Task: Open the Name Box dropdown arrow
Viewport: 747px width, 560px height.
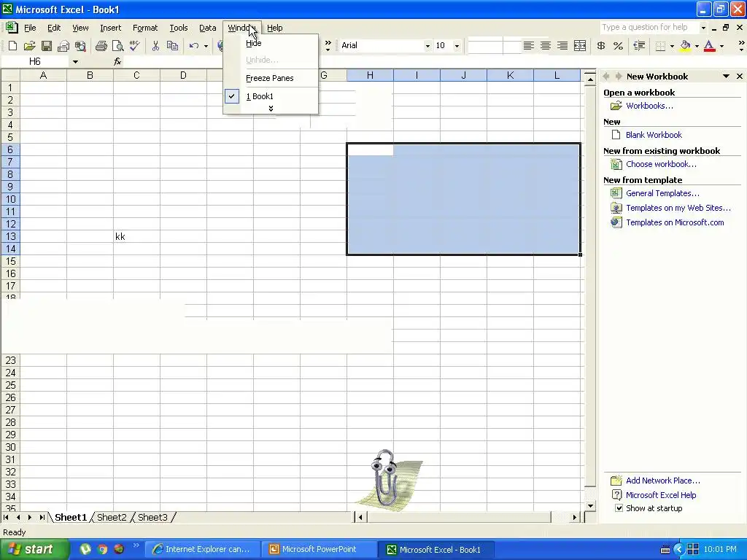Action: pyautogui.click(x=75, y=61)
